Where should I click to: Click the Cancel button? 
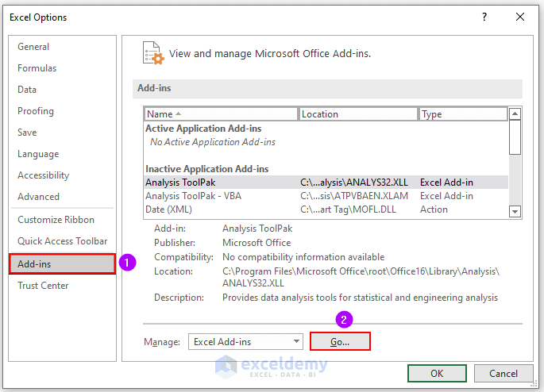click(503, 373)
